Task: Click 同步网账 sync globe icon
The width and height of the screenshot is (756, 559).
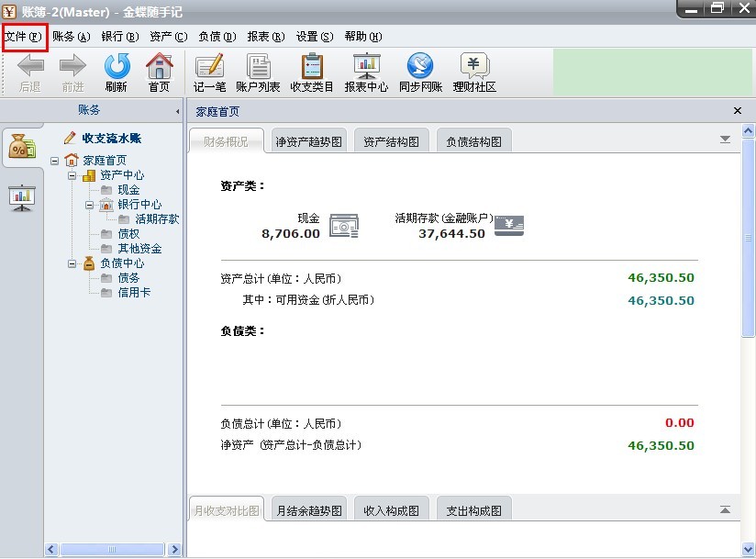Action: [420, 65]
